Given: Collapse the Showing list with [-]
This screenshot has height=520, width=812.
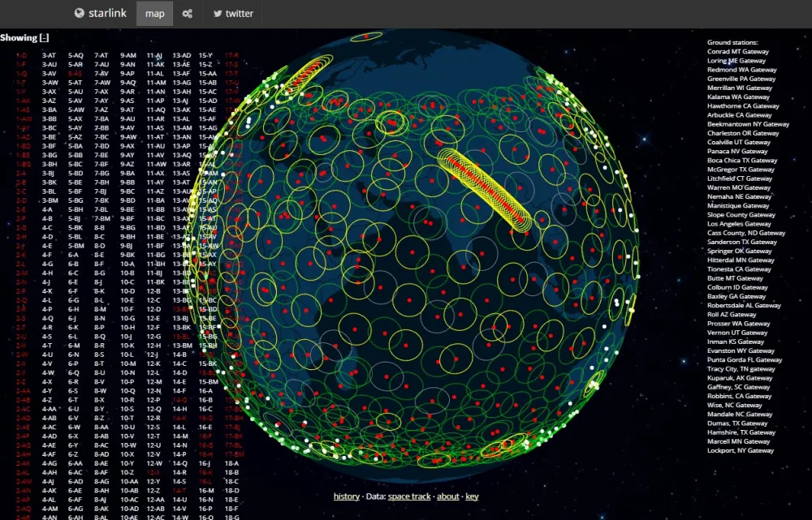Looking at the screenshot, I should tap(45, 37).
